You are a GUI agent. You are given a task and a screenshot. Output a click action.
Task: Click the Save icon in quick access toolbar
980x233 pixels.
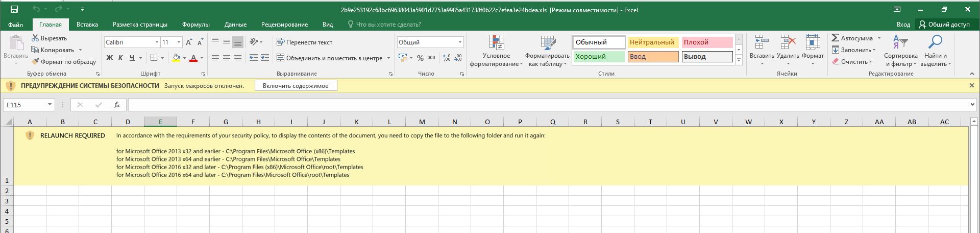point(14,9)
